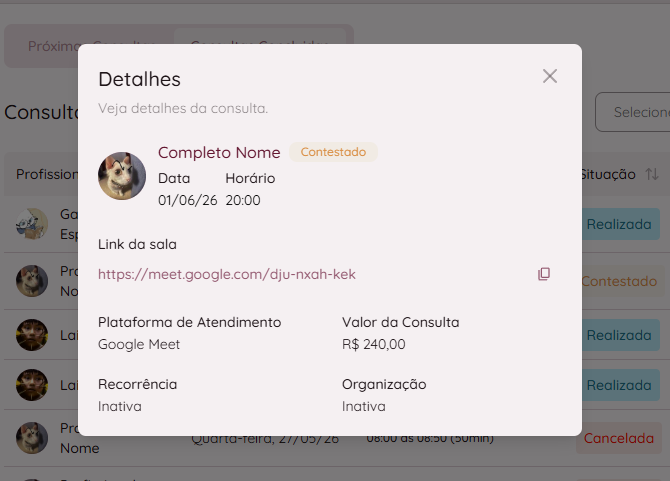The image size is (670, 481).
Task: Click the Cancelada status badge
Action: pyautogui.click(x=618, y=438)
